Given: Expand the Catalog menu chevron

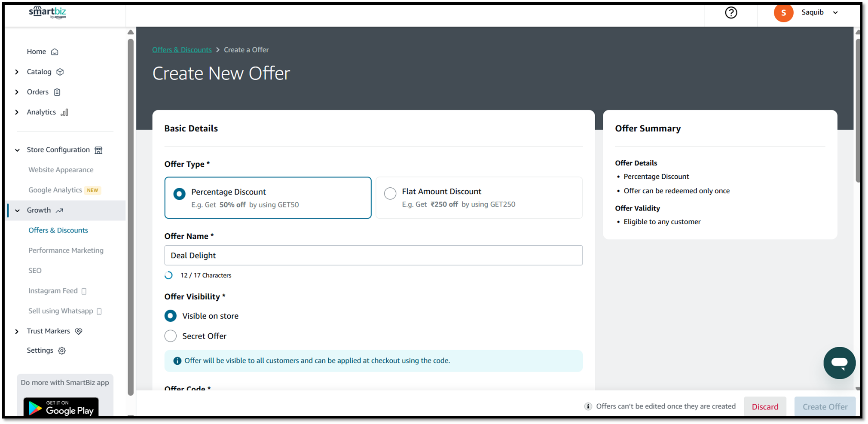Looking at the screenshot, I should pos(17,72).
